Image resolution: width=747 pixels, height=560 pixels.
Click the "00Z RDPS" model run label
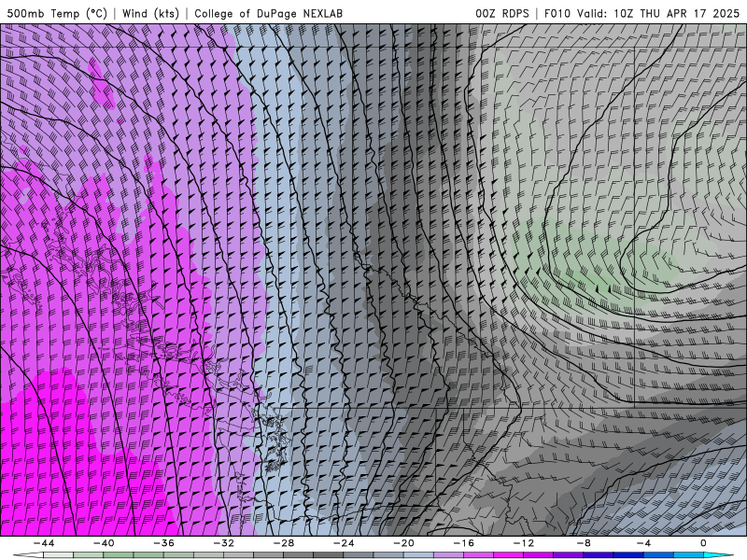coord(501,13)
